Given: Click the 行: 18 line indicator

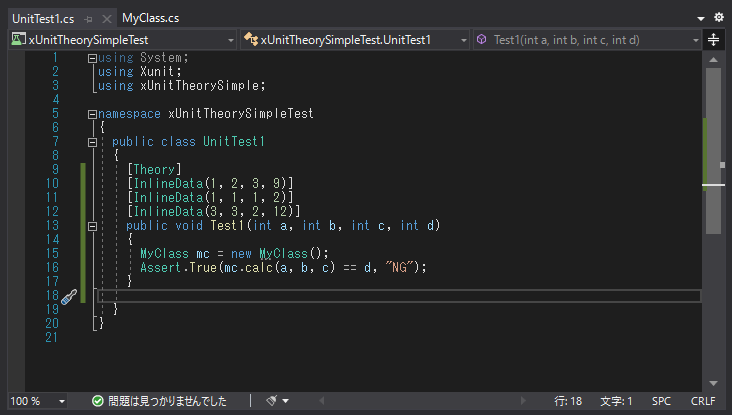Looking at the screenshot, I should point(568,401).
